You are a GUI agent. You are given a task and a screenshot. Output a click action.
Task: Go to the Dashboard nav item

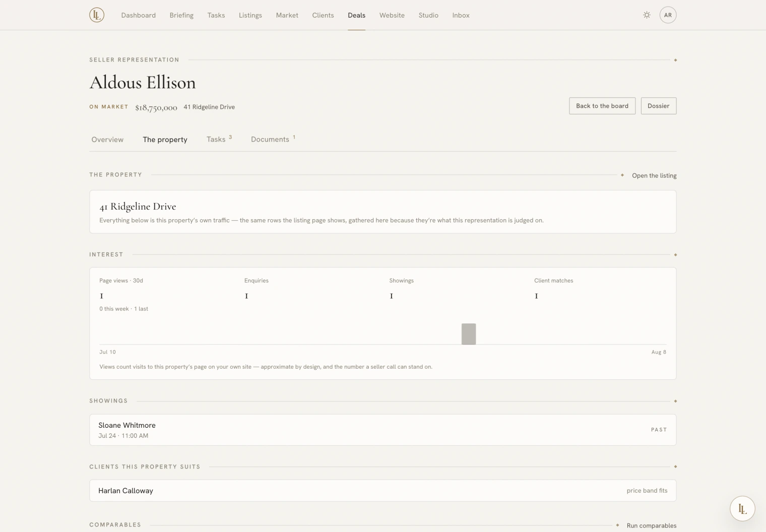[x=138, y=15]
